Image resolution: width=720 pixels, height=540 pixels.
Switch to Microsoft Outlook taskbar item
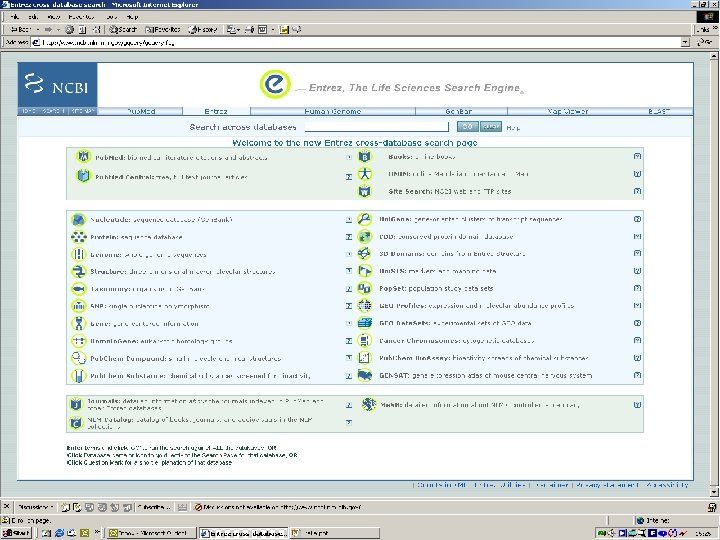pyautogui.click(x=152, y=533)
